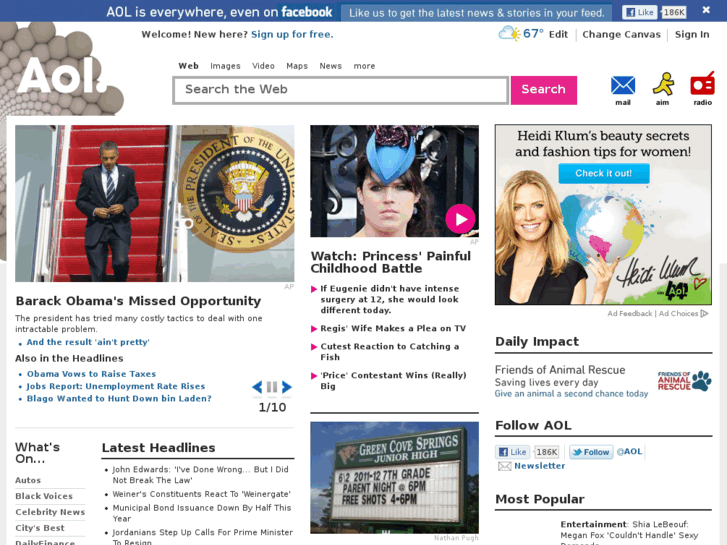Open Celebrity News section
The image size is (727, 545).
(50, 512)
